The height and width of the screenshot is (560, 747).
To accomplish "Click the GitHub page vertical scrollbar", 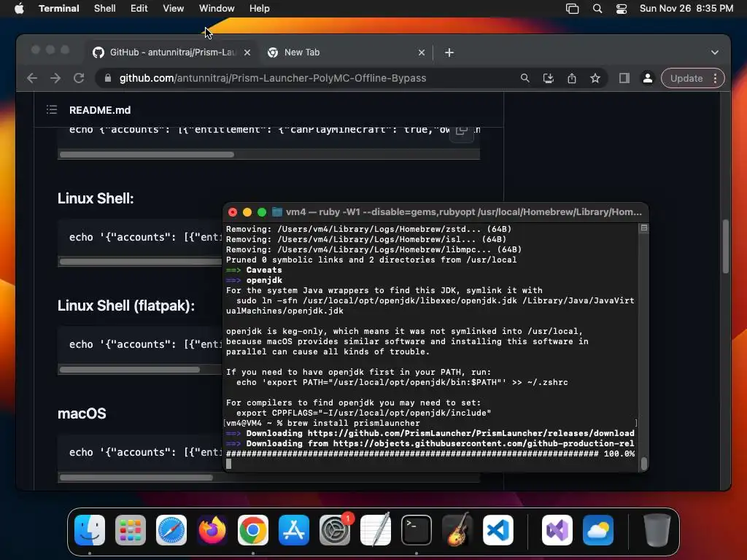I will pyautogui.click(x=726, y=246).
